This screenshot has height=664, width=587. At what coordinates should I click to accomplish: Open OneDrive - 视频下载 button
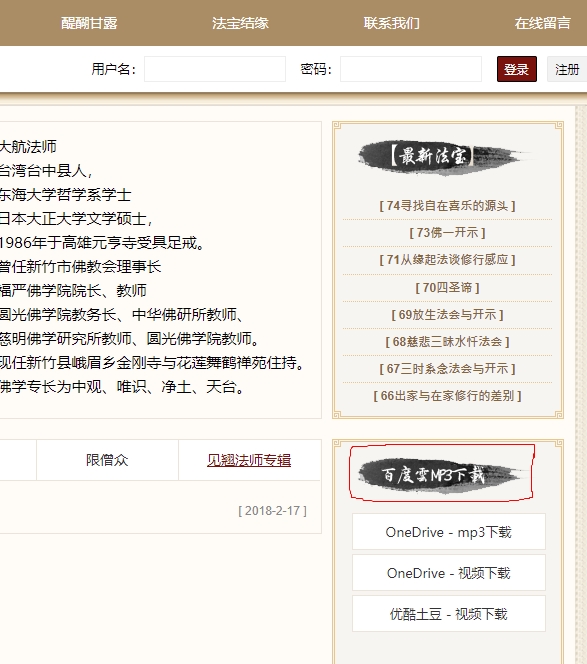click(x=449, y=573)
